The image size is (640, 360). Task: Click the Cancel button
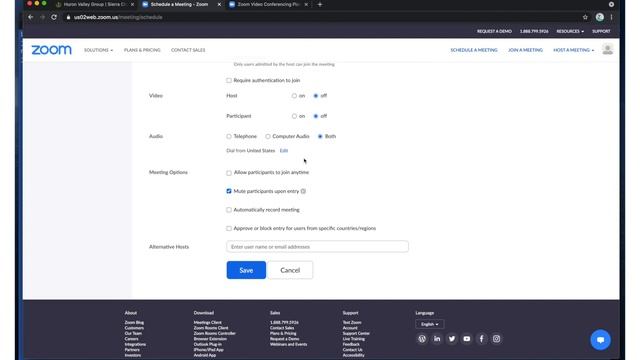point(290,270)
